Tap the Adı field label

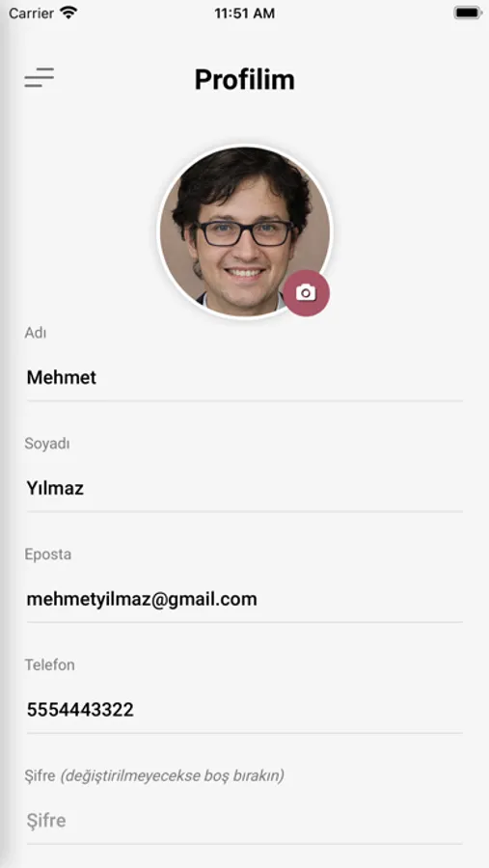(36, 333)
